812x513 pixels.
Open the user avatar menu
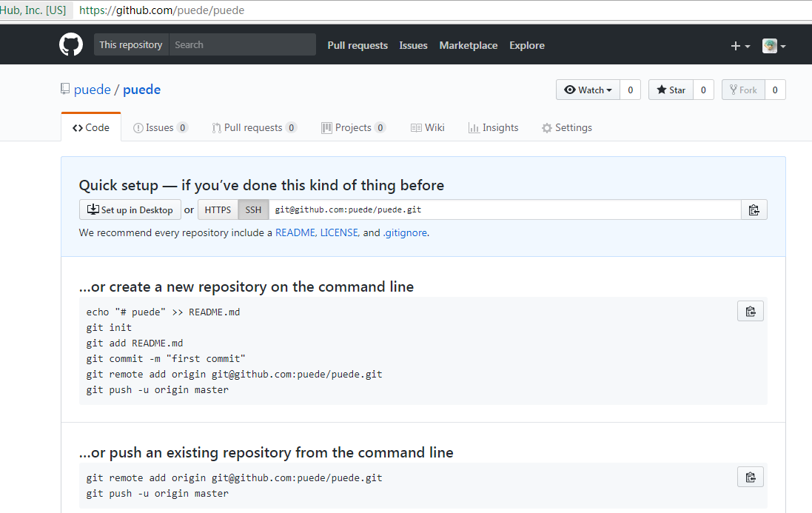click(x=774, y=46)
